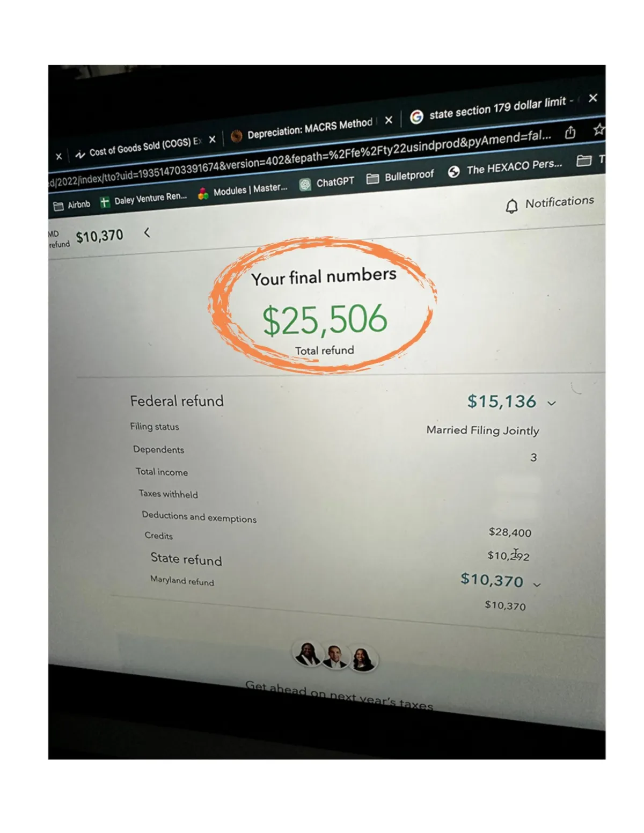
Task: Open the Bulletproof bookmarks folder
Action: [x=400, y=177]
